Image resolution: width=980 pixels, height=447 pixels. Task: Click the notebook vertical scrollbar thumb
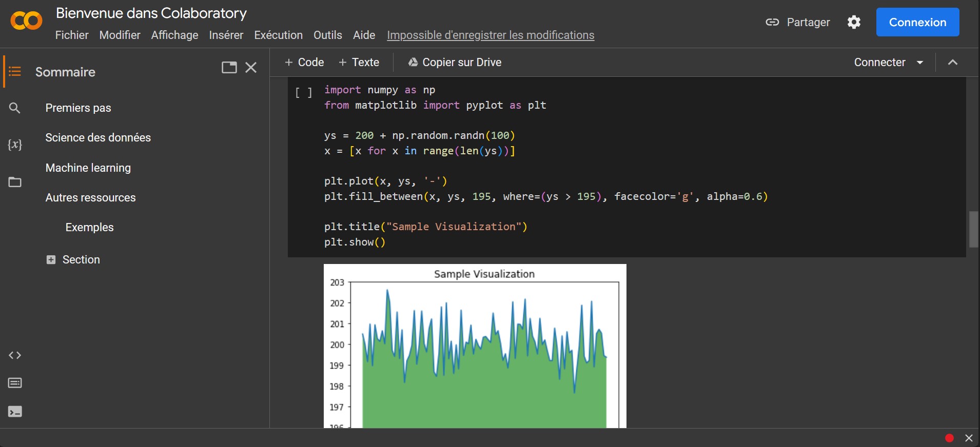tap(973, 229)
